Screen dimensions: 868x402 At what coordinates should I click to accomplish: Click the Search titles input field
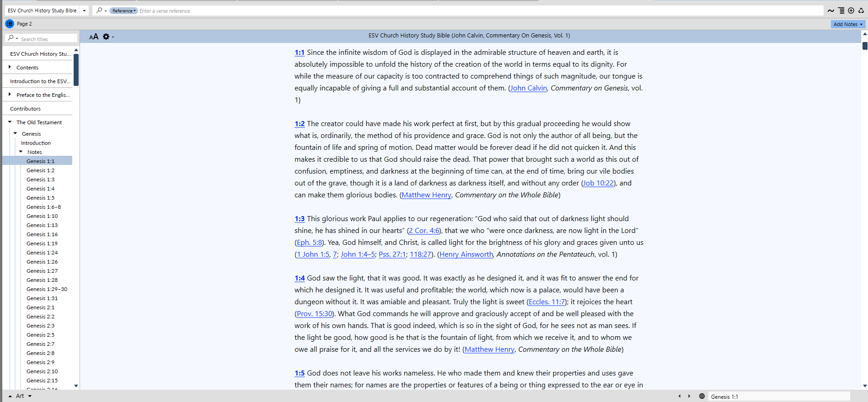click(x=48, y=39)
